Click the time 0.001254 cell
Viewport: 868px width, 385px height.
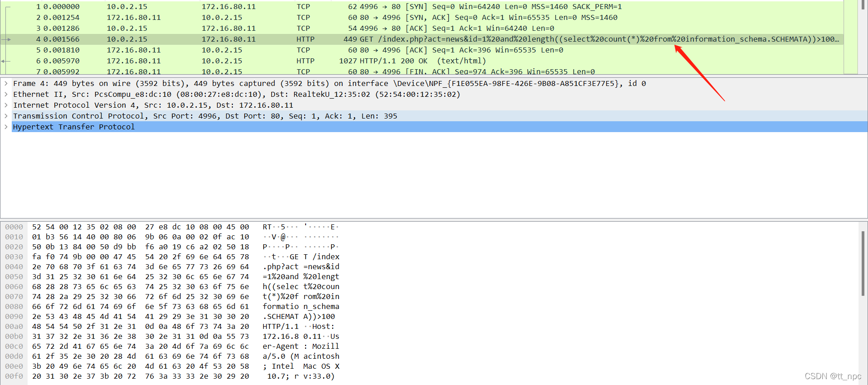click(61, 17)
